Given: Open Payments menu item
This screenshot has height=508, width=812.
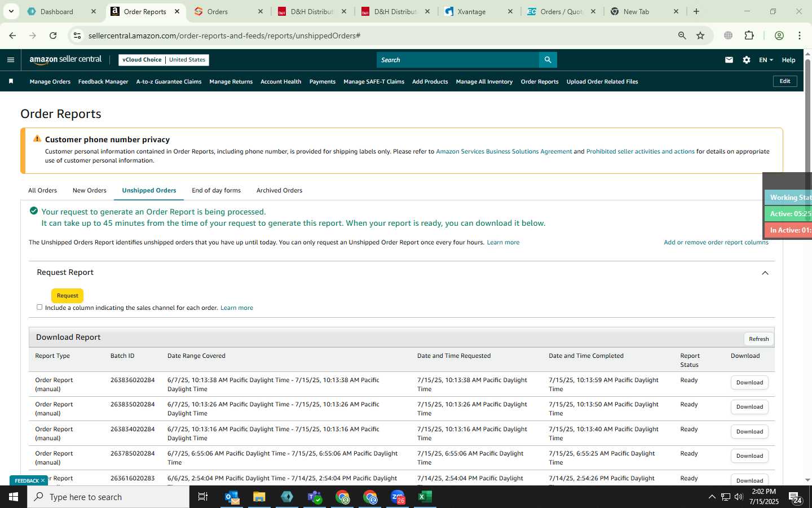Looking at the screenshot, I should [323, 82].
